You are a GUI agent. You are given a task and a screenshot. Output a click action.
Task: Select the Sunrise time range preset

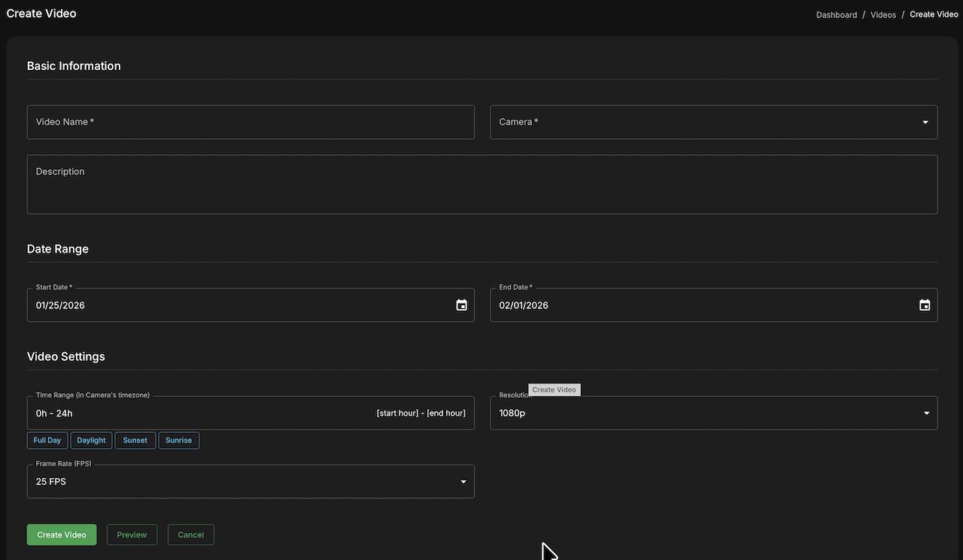point(178,440)
